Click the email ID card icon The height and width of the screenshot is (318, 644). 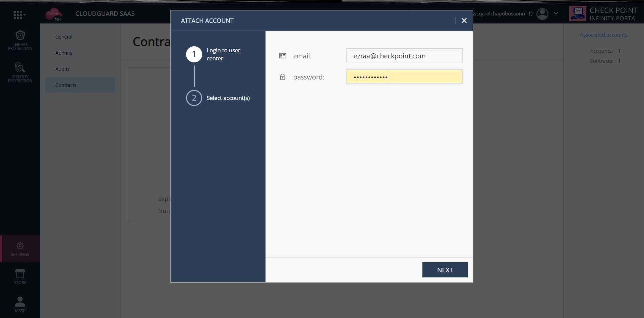[x=283, y=56]
